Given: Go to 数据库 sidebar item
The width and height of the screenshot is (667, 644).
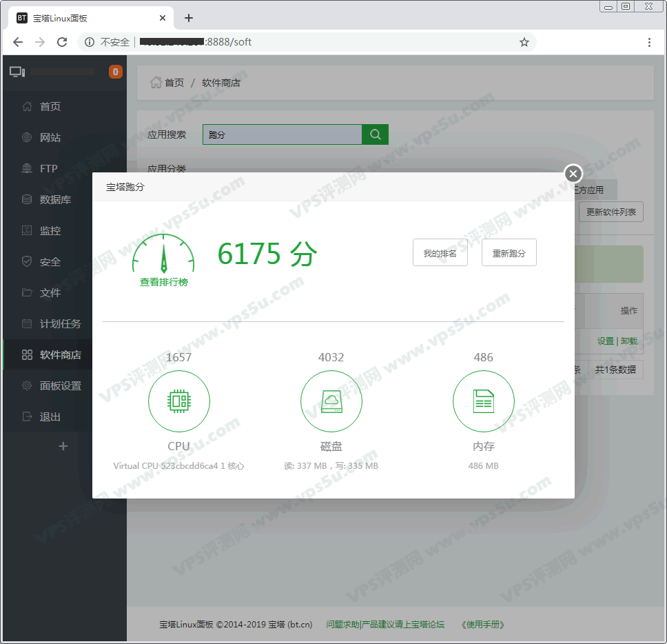Looking at the screenshot, I should pyautogui.click(x=55, y=200).
